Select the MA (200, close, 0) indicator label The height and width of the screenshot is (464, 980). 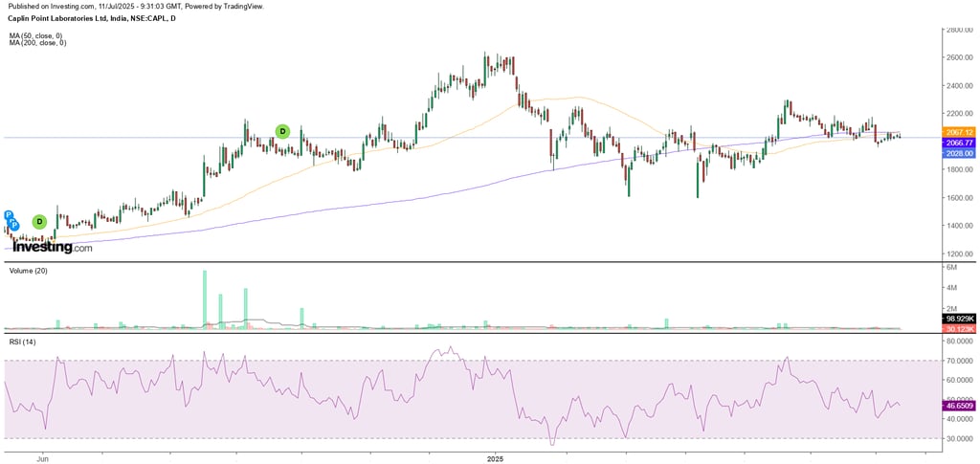[38, 42]
